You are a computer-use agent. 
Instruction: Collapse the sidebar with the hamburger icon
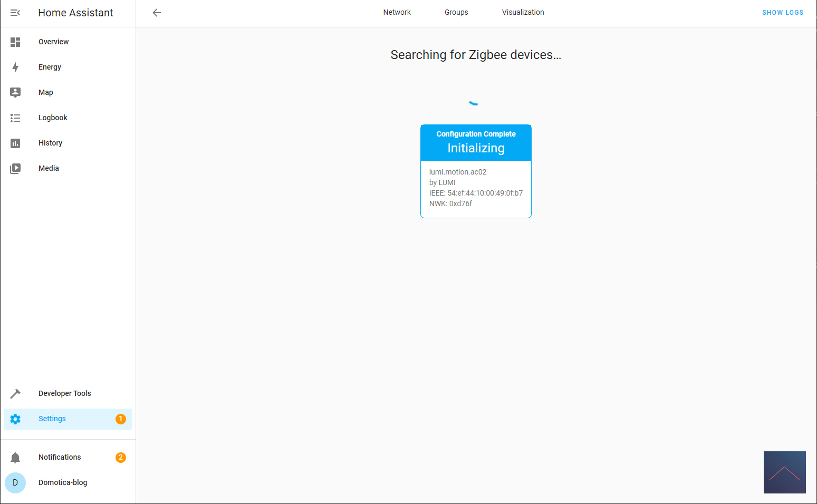click(15, 13)
